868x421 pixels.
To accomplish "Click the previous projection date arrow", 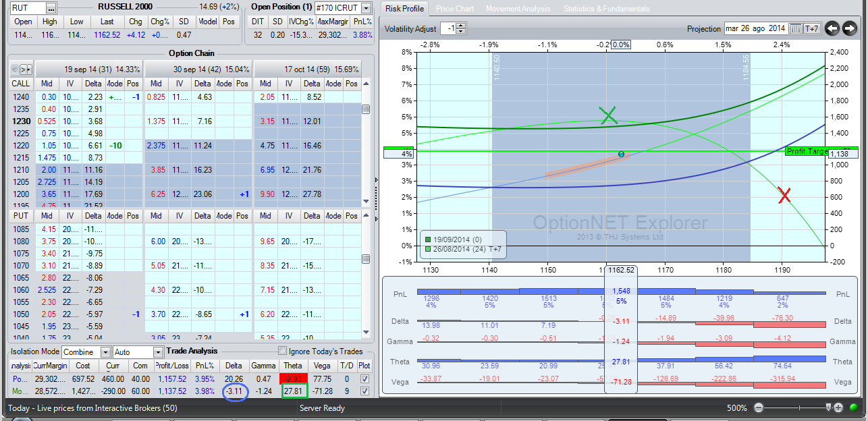I will pyautogui.click(x=832, y=28).
